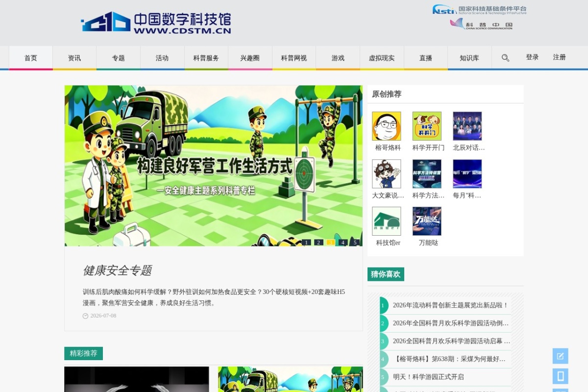Click the 2026-07-08 date text

pyautogui.click(x=103, y=316)
